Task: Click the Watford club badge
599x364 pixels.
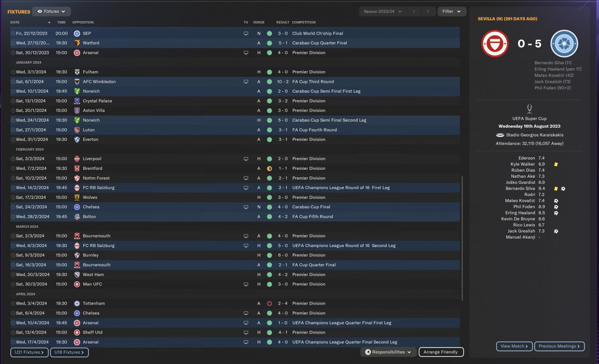Action: pos(77,43)
